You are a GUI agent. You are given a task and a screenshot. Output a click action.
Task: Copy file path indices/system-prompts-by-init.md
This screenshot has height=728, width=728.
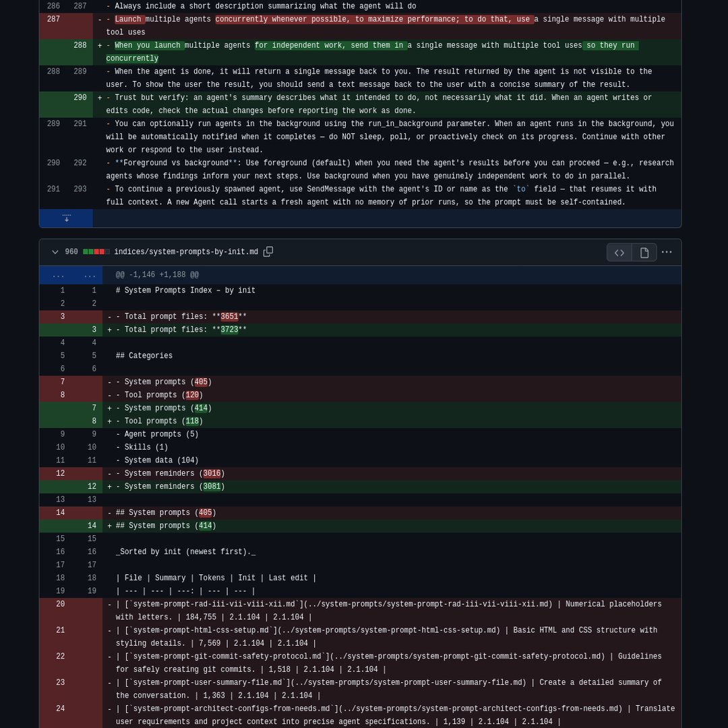click(268, 251)
